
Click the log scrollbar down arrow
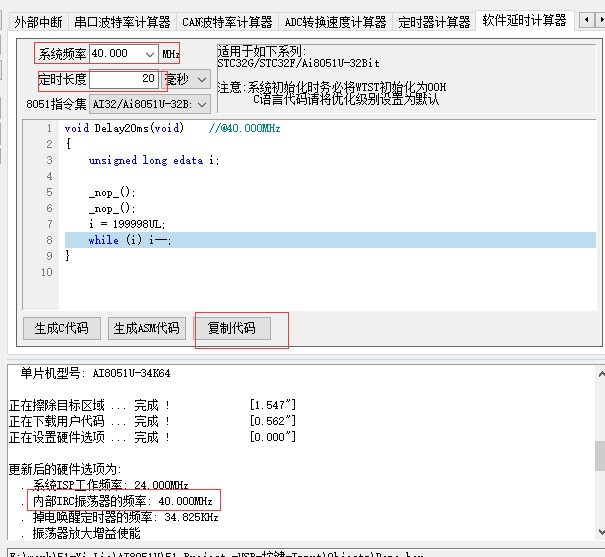(x=601, y=532)
